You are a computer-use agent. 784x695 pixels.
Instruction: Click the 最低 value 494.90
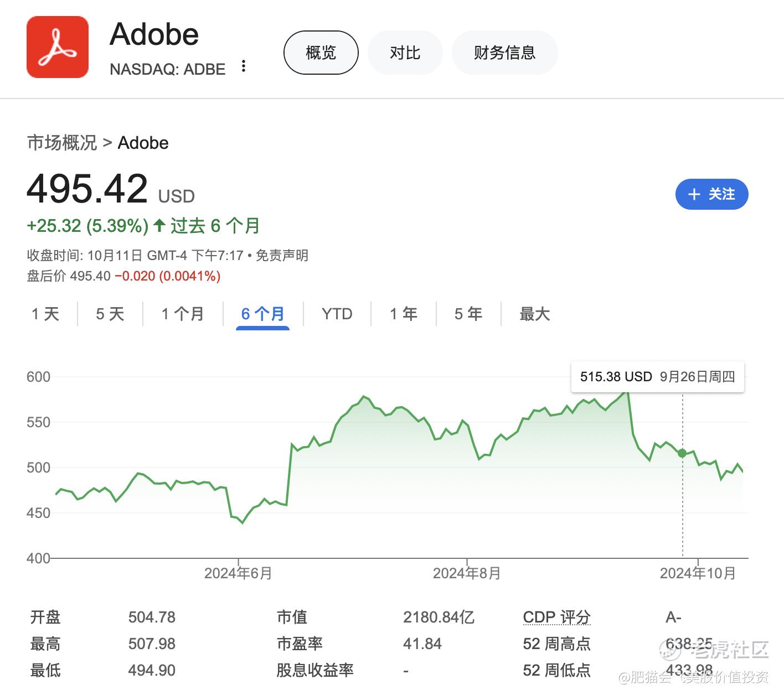pyautogui.click(x=152, y=670)
